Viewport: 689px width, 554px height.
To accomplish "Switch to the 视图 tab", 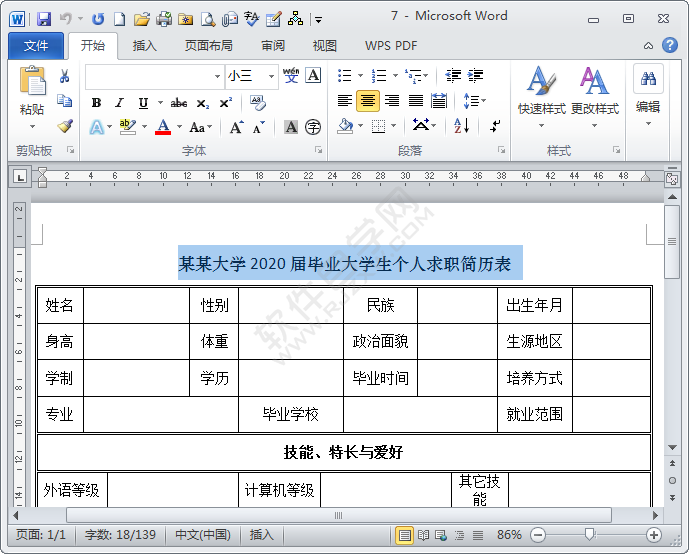I will 325,45.
